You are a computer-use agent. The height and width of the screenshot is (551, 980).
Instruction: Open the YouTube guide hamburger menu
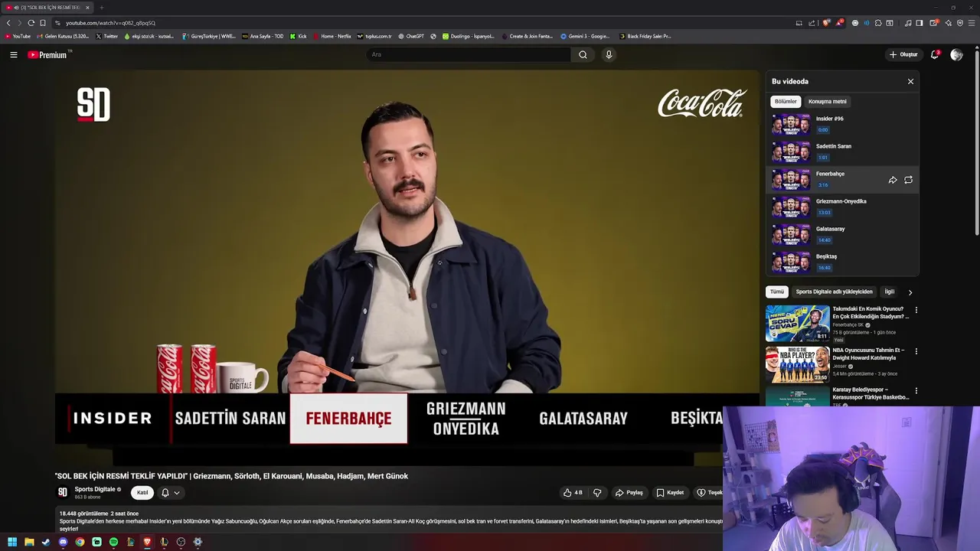point(14,54)
